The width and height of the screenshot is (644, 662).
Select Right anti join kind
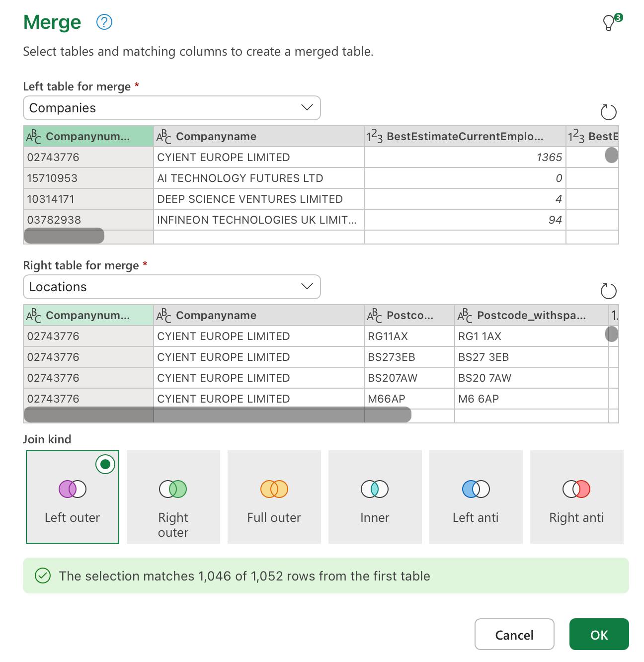click(x=577, y=497)
